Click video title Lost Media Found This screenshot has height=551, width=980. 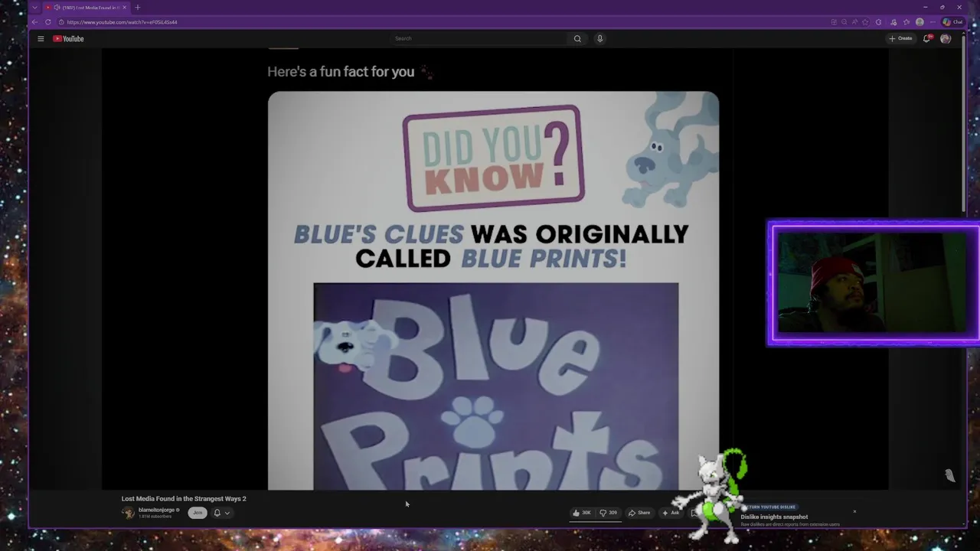[184, 499]
